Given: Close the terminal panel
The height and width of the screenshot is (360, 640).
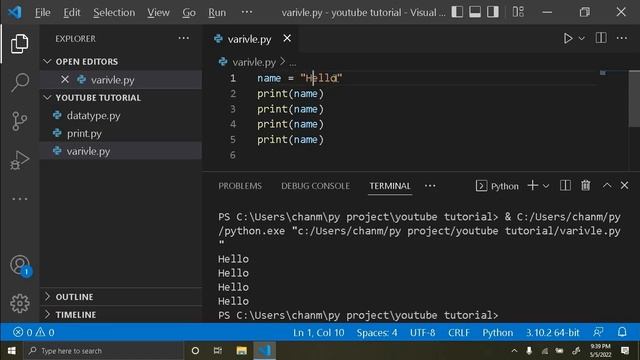Looking at the screenshot, I should 624,185.
